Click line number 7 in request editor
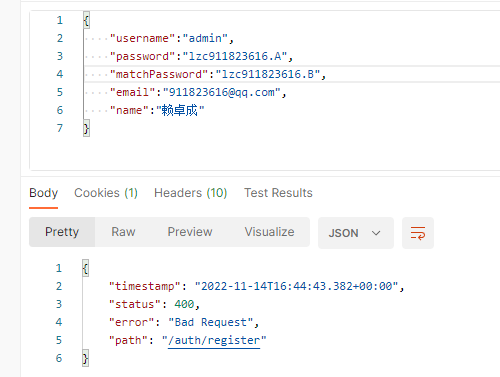Image resolution: width=500 pixels, height=377 pixels. coord(60,128)
